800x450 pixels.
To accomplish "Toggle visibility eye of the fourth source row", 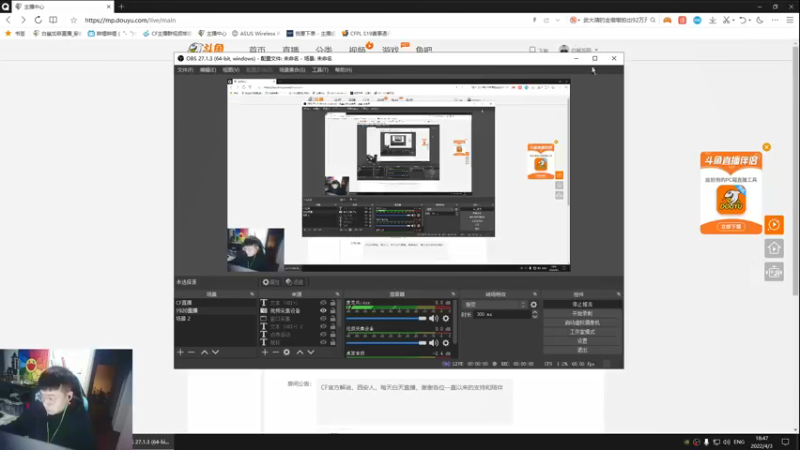I will 323,327.
